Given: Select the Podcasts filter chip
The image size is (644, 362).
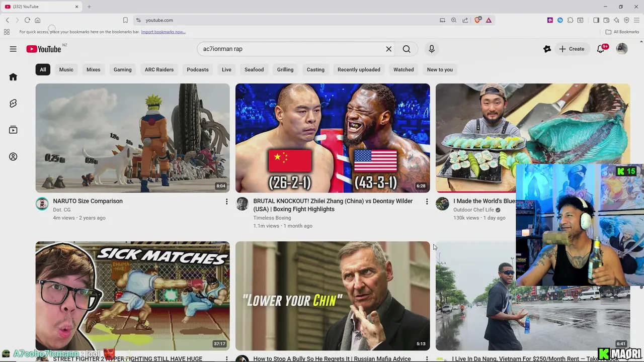Looking at the screenshot, I should click(x=198, y=70).
